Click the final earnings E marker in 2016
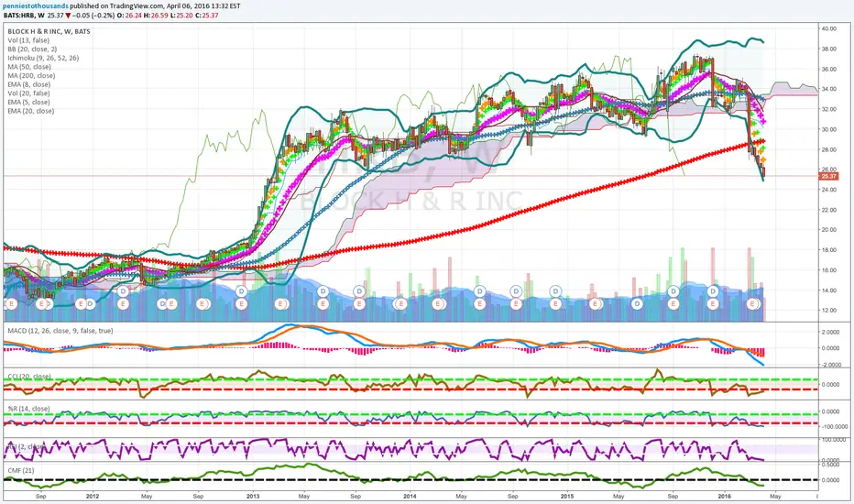 click(x=754, y=303)
